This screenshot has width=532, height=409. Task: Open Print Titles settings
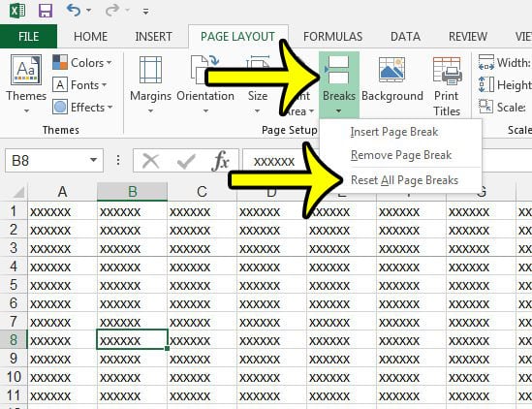[447, 87]
